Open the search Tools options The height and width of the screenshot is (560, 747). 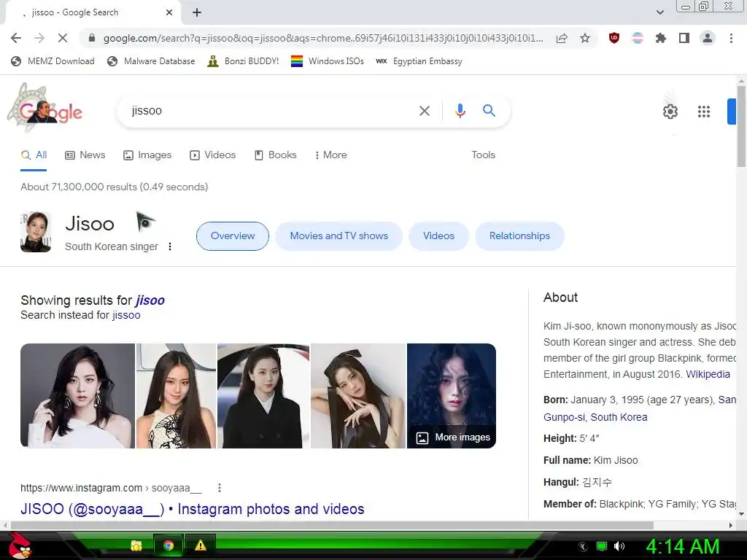coord(483,155)
